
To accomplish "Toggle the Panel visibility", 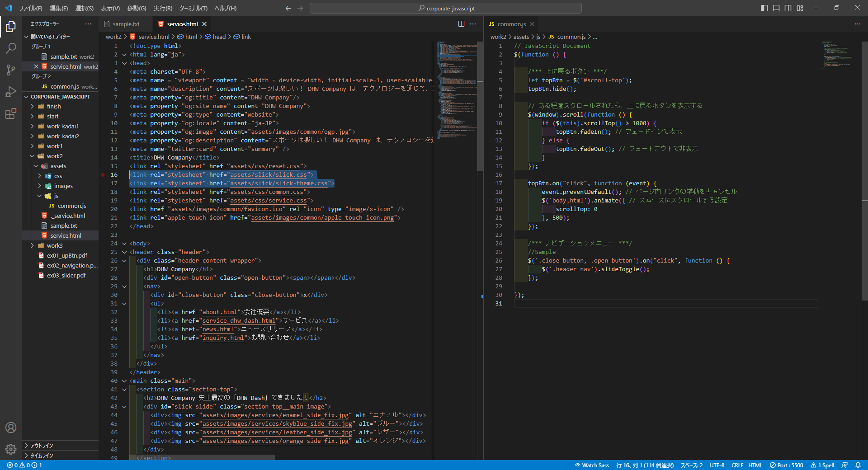I will (x=776, y=8).
